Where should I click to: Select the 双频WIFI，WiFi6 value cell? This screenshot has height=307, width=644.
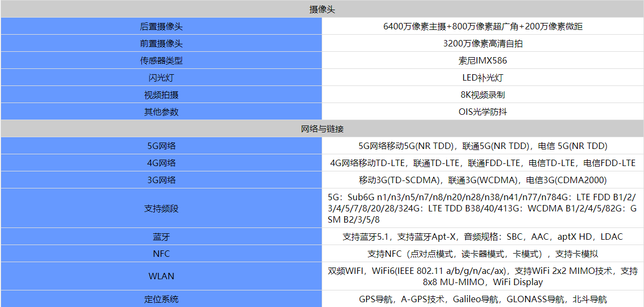click(x=483, y=277)
